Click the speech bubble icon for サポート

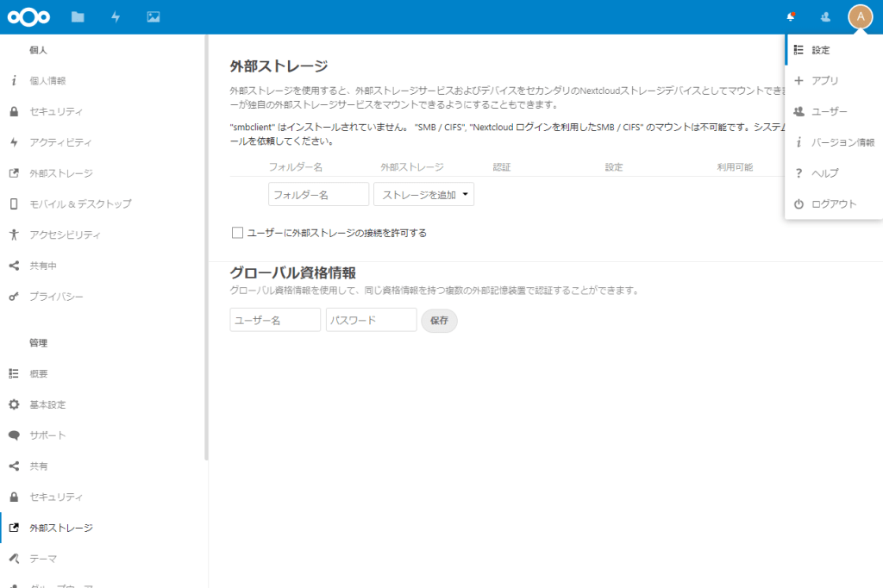14,435
